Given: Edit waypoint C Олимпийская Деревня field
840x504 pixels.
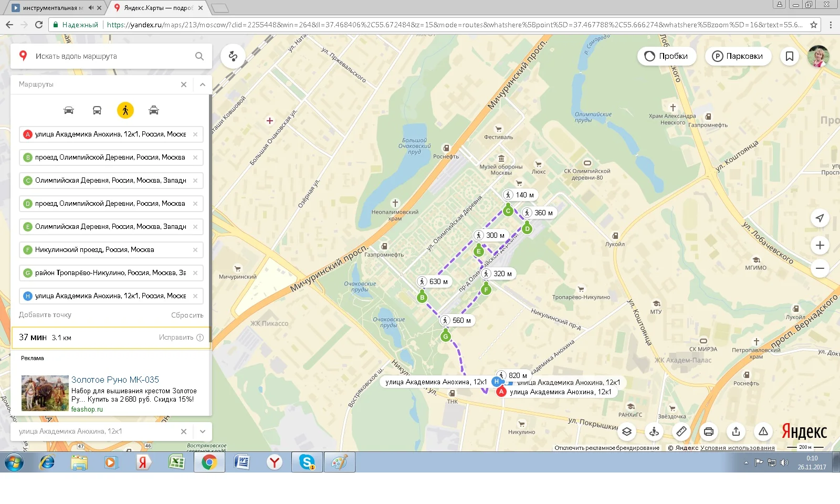Looking at the screenshot, I should (x=111, y=181).
